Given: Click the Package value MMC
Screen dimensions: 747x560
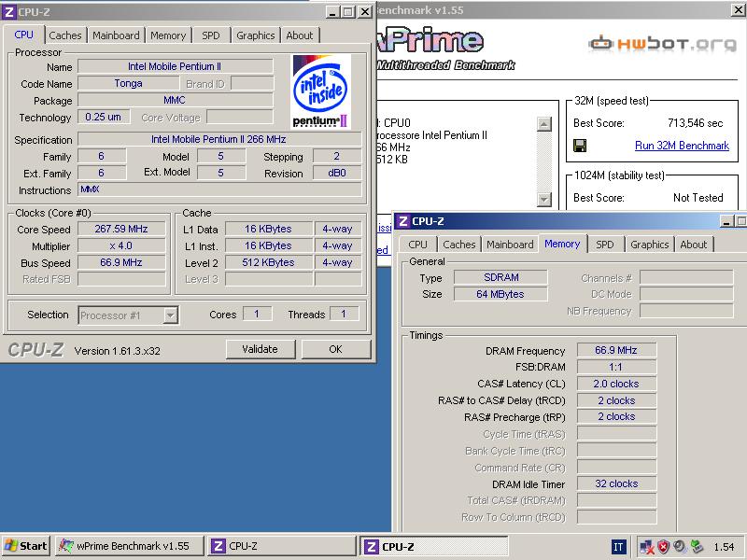Looking at the screenshot, I should [176, 100].
